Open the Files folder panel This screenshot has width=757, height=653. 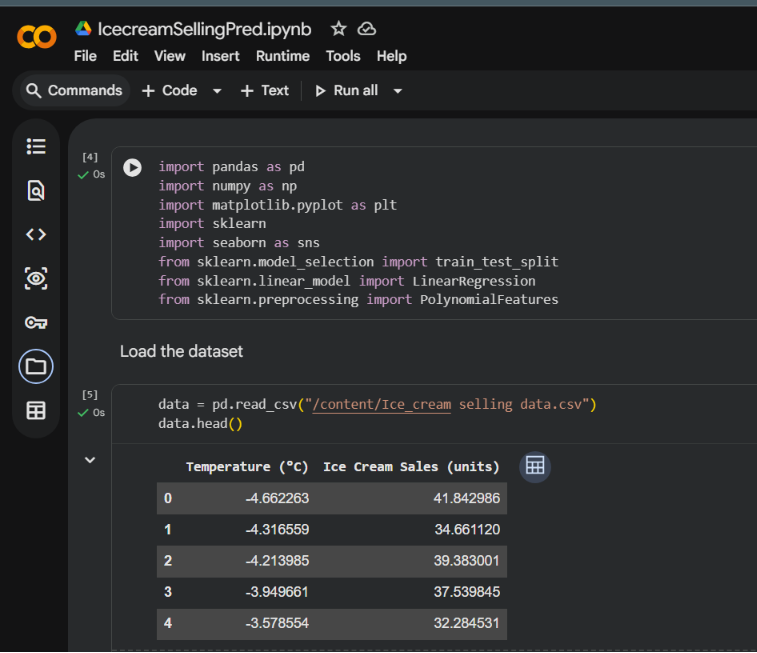pos(36,367)
